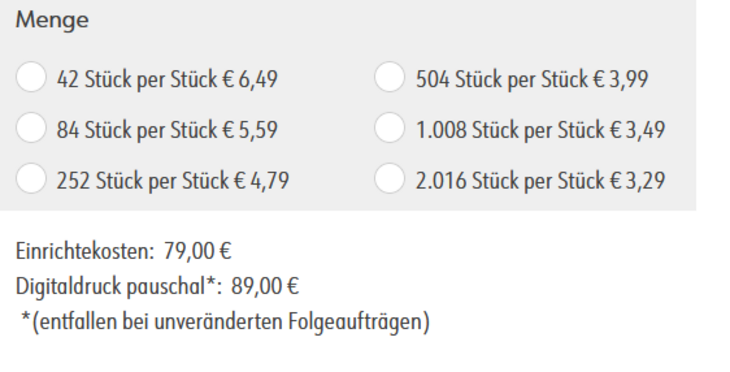Click the Digitaldruck pauschal label
The width and height of the screenshot is (730, 372).
pos(119,286)
